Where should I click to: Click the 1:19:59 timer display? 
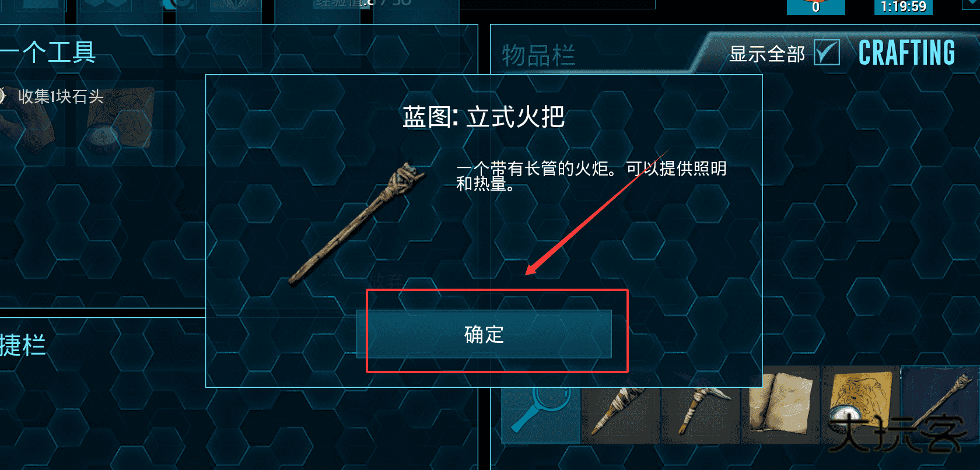[x=903, y=7]
